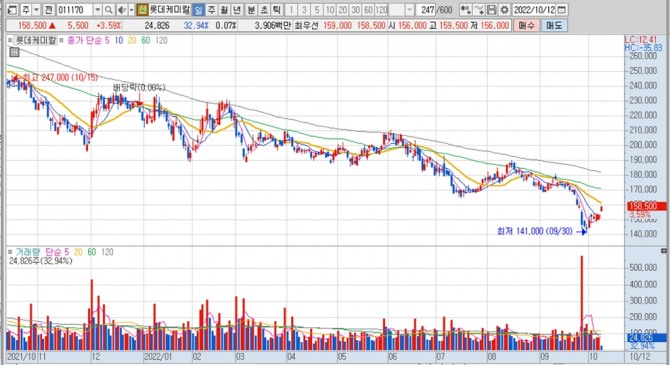Click the grid table icon on chart
Image resolution: width=670 pixels, height=365 pixels.
tap(14, 52)
